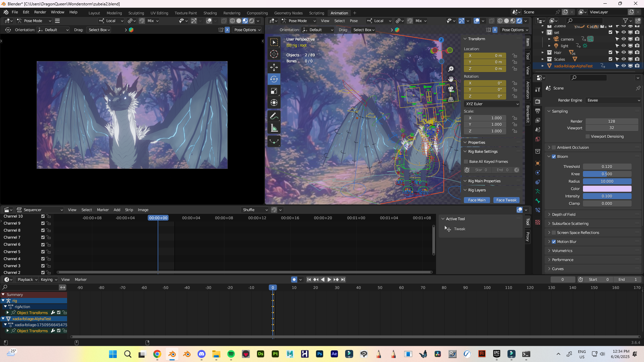This screenshot has width=644, height=362.
Task: Open Pose Options in right viewport header
Action: click(515, 30)
